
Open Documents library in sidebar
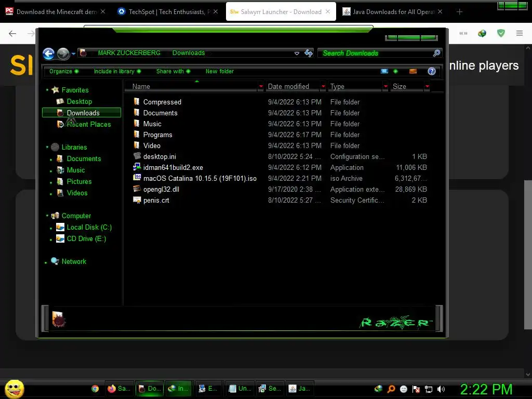84,159
